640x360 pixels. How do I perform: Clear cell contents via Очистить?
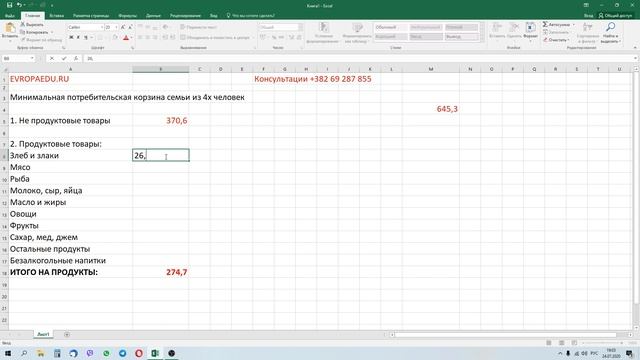click(556, 40)
